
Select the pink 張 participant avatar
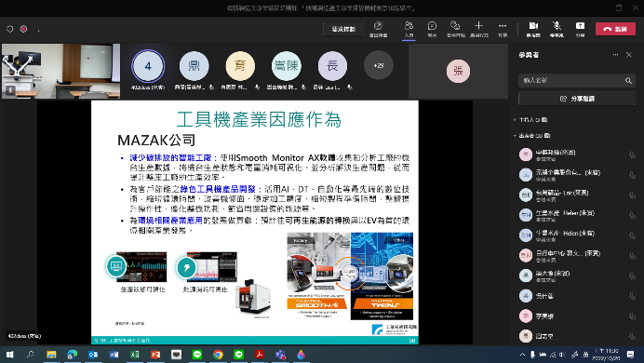(x=458, y=71)
